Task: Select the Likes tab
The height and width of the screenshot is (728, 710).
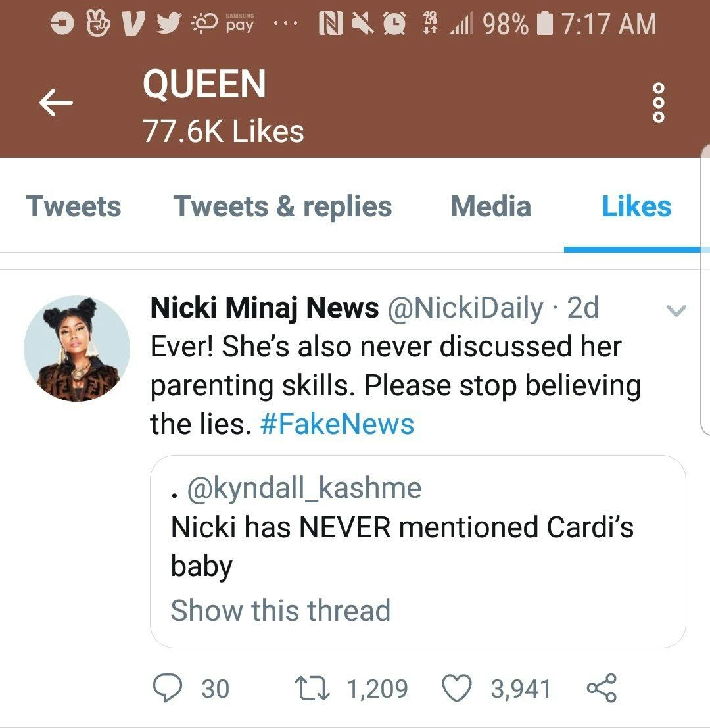Action: (x=636, y=206)
